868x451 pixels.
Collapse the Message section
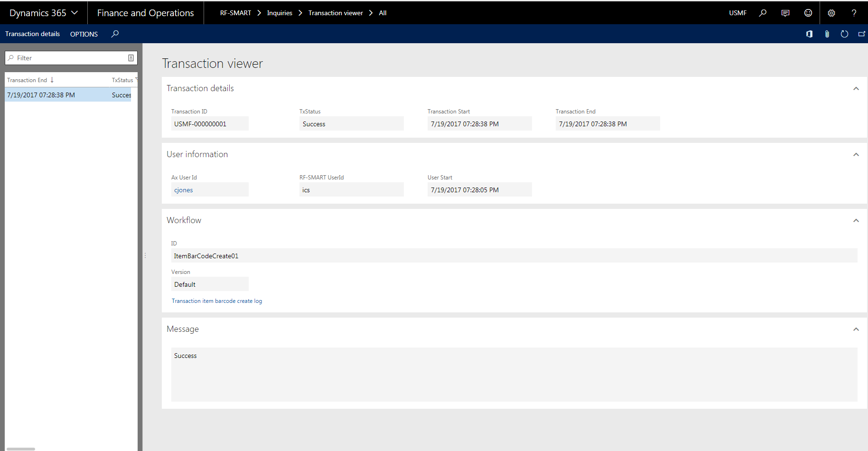click(856, 329)
